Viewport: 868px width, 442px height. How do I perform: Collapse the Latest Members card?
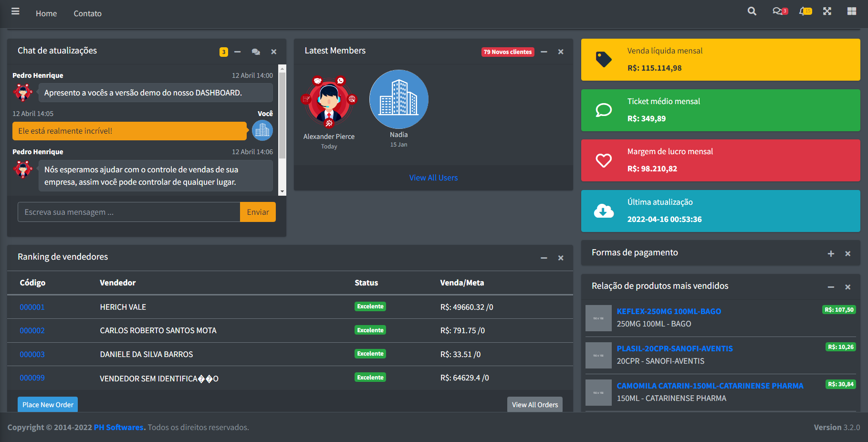click(544, 52)
